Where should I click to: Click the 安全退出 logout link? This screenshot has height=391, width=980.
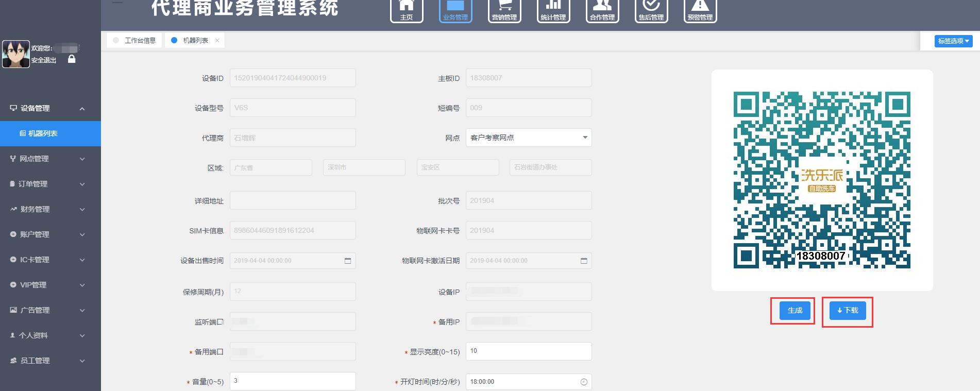(44, 60)
